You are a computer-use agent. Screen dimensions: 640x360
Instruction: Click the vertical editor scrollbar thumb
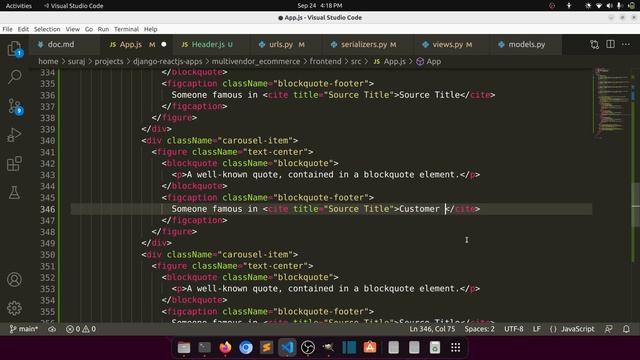(x=636, y=204)
